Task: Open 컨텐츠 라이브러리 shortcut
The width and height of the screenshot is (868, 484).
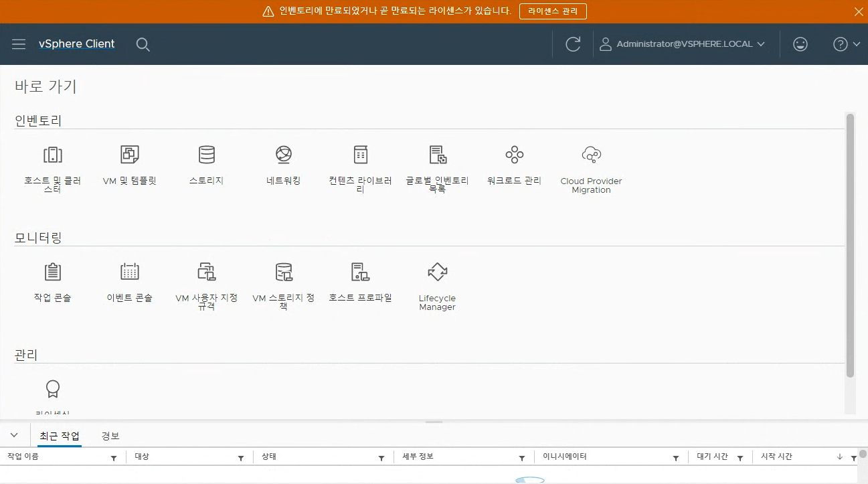Action: (361, 169)
